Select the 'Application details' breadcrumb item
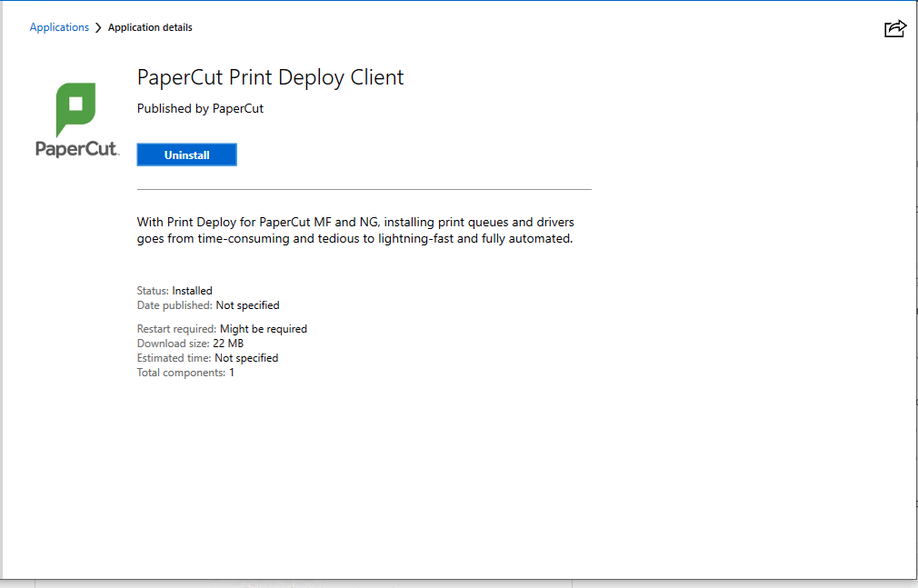Viewport: 918px width, 588px height. [x=150, y=27]
